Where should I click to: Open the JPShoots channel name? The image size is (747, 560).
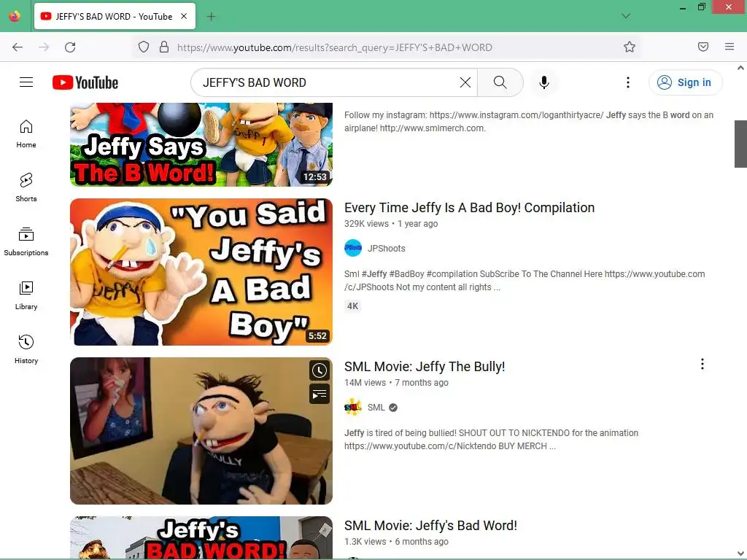[387, 249]
